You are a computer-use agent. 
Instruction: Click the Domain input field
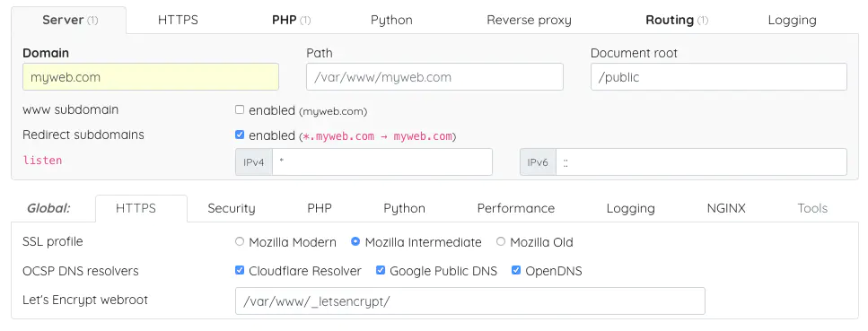[151, 77]
